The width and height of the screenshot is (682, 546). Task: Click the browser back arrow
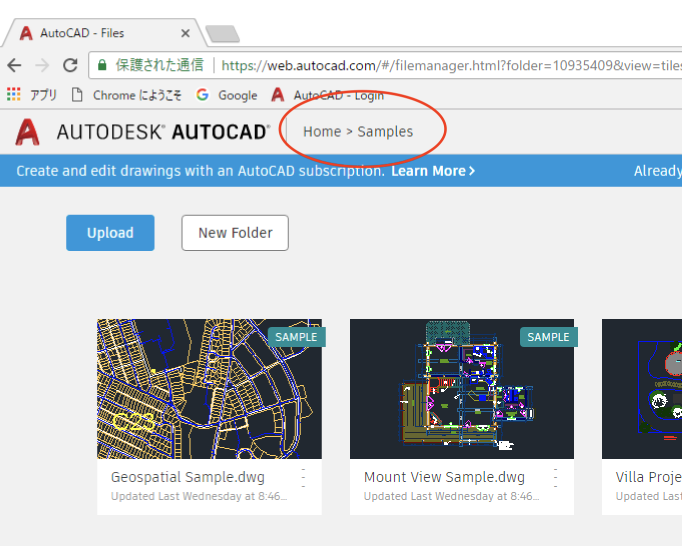click(14, 65)
